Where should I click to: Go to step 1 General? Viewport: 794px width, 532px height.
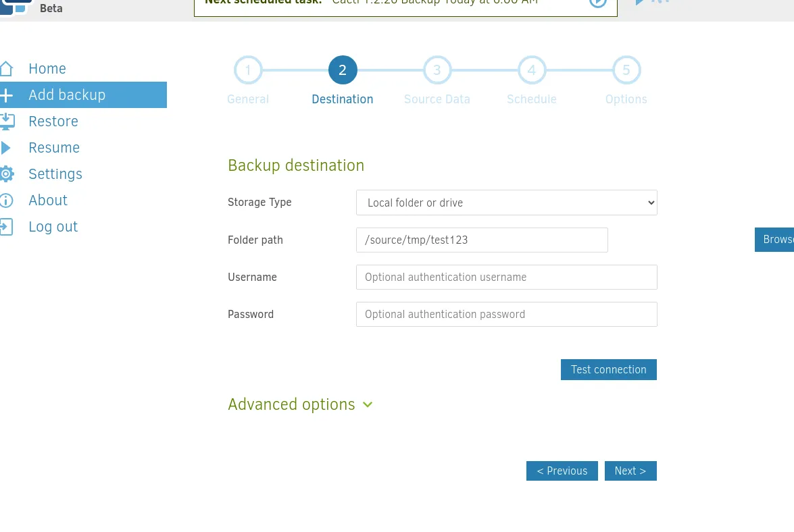tap(248, 70)
